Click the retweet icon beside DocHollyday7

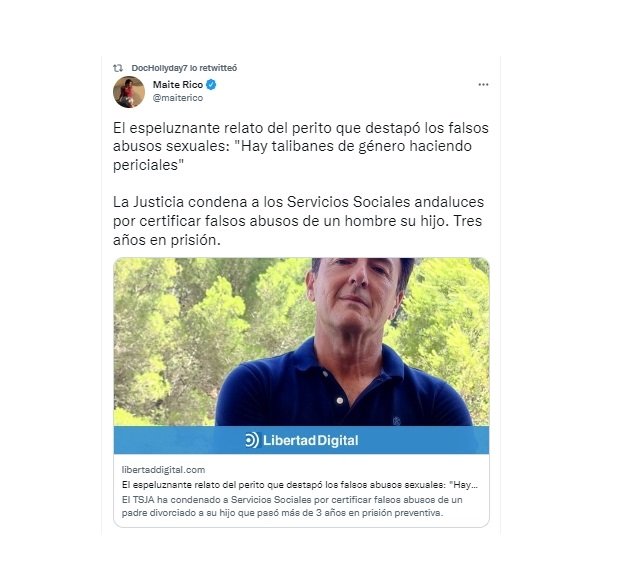(x=118, y=68)
